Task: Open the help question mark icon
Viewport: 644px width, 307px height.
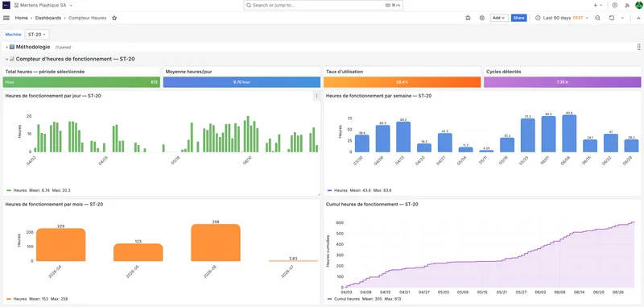Action: 615,6
